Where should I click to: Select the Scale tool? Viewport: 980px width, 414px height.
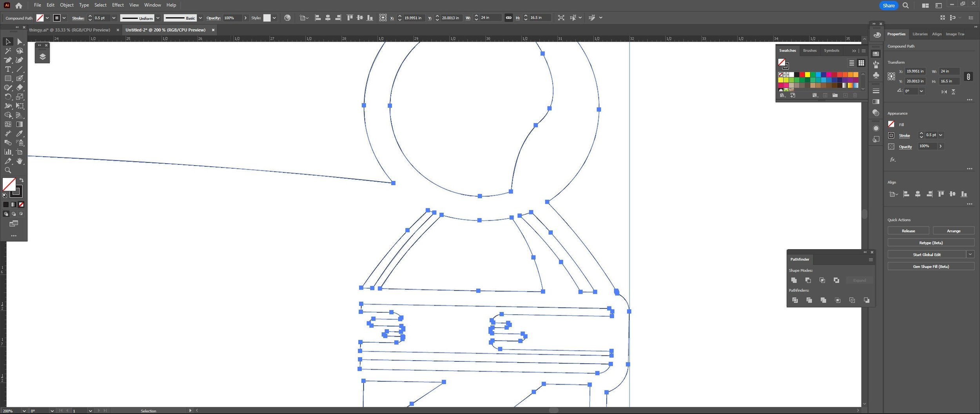[x=20, y=97]
